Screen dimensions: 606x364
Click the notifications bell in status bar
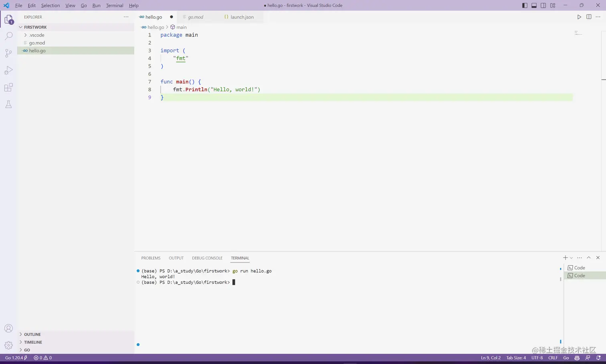598,358
